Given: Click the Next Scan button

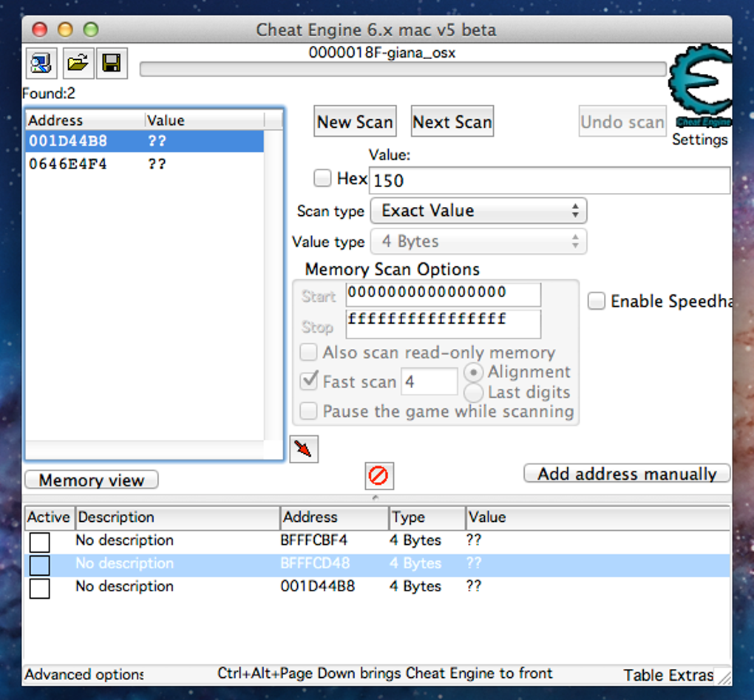Looking at the screenshot, I should click(x=452, y=122).
